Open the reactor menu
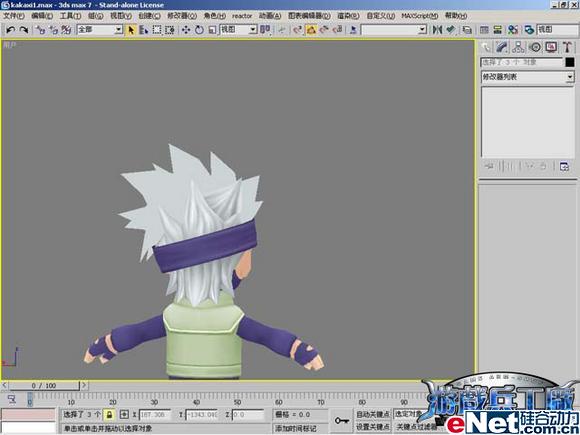This screenshot has width=580, height=435. coord(242,16)
